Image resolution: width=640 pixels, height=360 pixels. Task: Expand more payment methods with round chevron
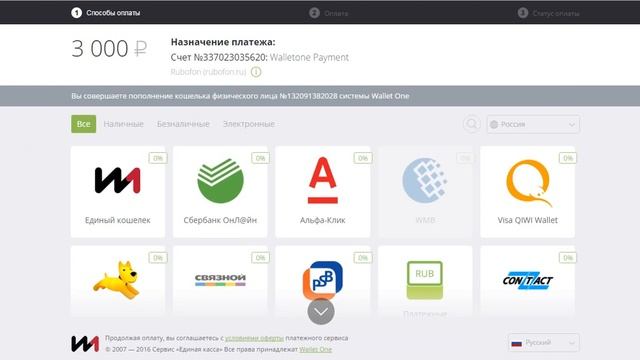[x=321, y=311]
